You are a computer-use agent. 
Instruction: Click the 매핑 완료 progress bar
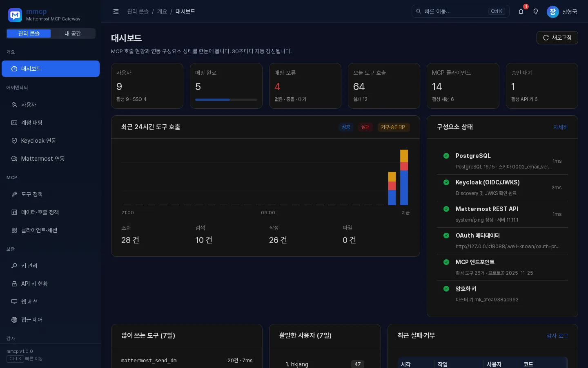[x=226, y=100]
